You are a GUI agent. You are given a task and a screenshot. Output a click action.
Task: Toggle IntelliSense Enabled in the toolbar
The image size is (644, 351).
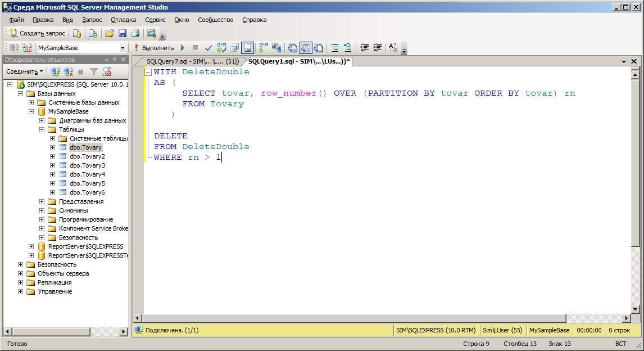[x=248, y=48]
